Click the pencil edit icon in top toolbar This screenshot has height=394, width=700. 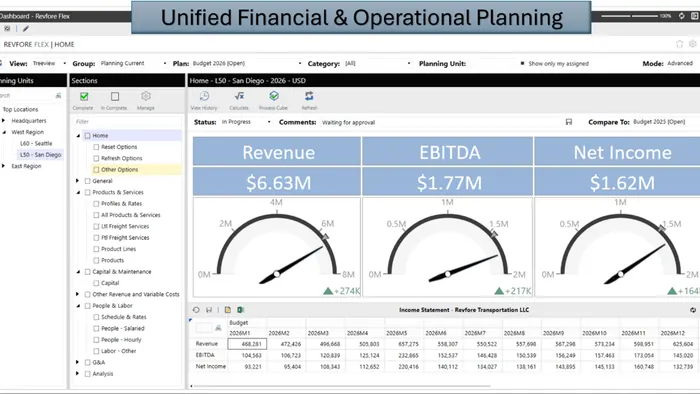[x=26, y=29]
